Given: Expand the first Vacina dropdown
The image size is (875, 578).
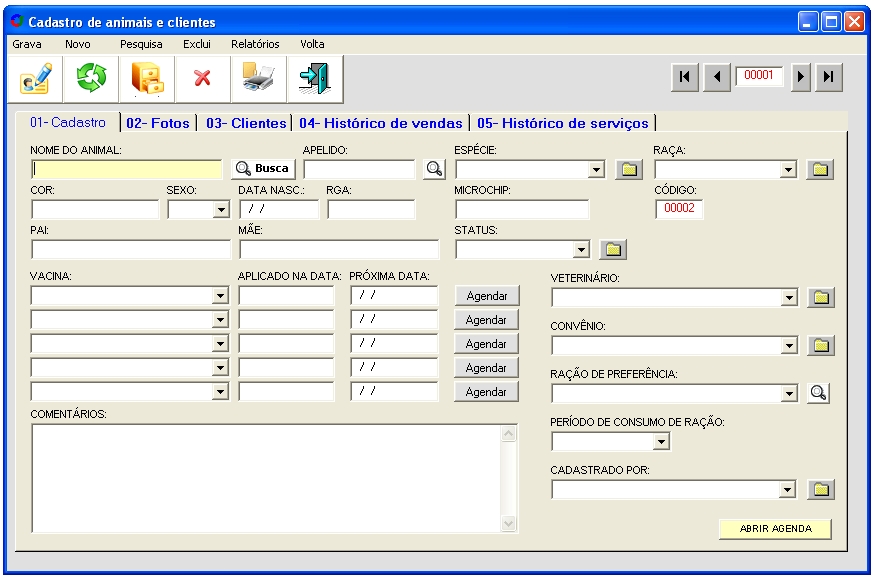Looking at the screenshot, I should point(221,296).
